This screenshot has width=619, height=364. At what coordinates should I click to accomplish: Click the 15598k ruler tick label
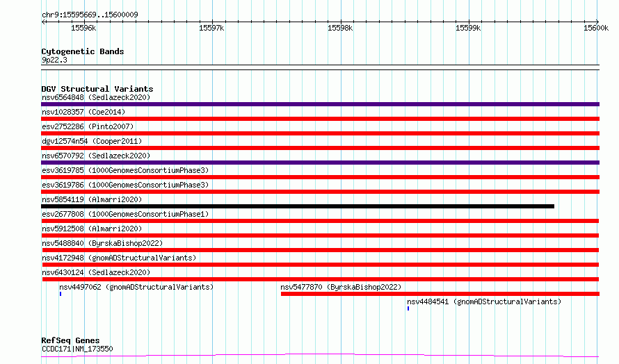click(x=340, y=28)
